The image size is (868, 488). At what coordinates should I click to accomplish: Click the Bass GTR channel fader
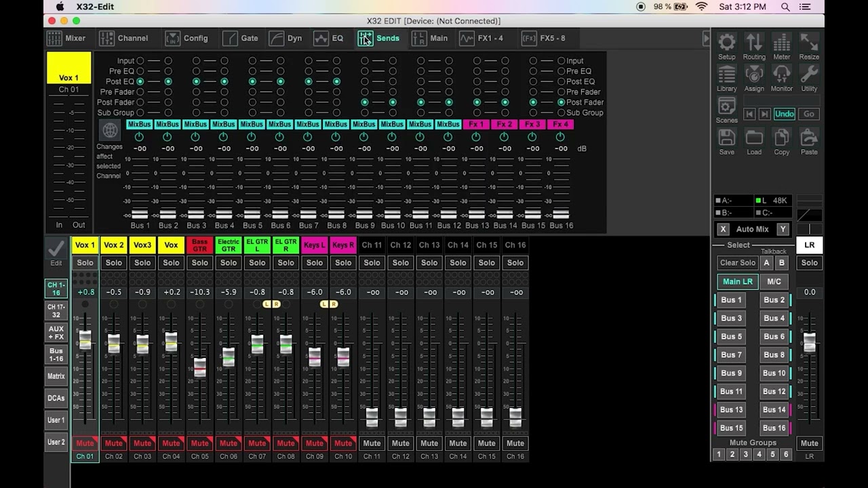tap(199, 367)
